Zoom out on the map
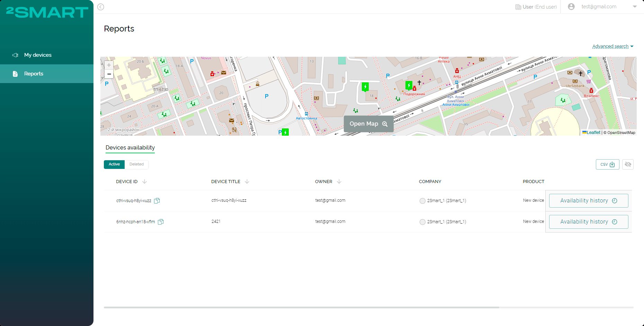 (x=109, y=74)
